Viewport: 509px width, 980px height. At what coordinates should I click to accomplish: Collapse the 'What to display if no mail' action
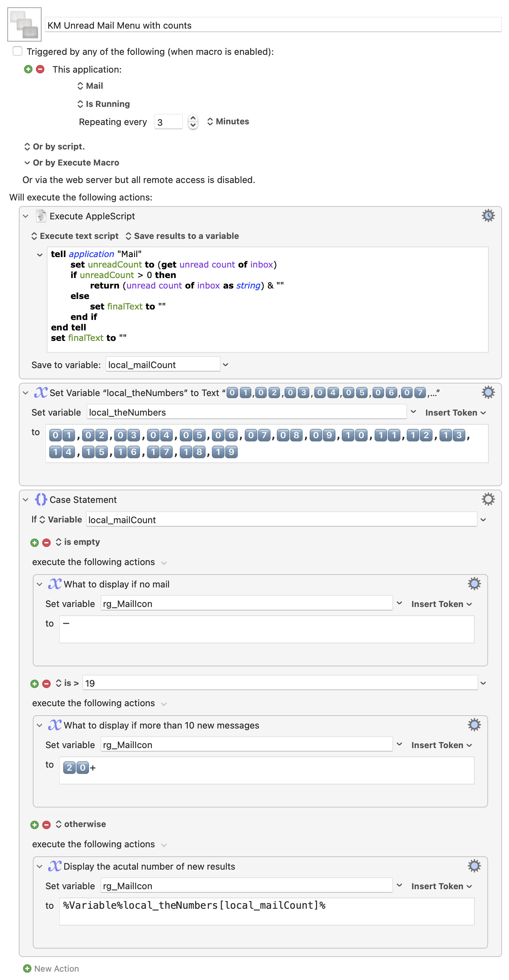pyautogui.click(x=39, y=584)
